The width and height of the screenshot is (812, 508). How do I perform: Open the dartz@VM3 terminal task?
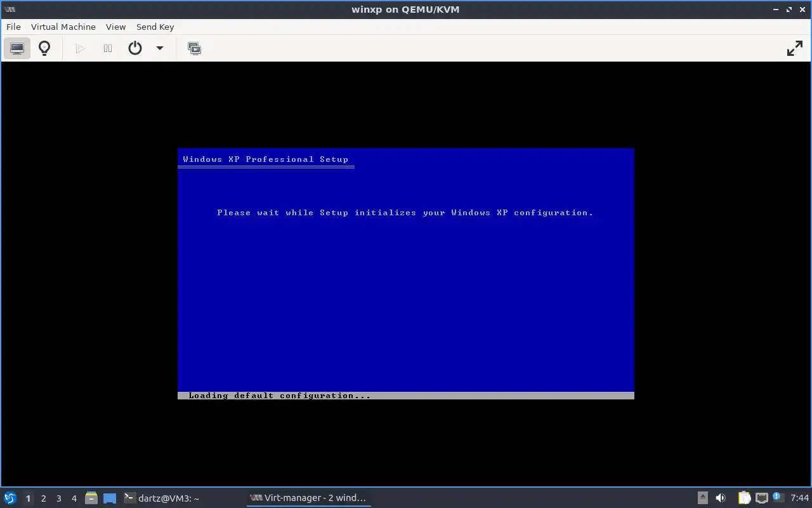click(x=162, y=498)
